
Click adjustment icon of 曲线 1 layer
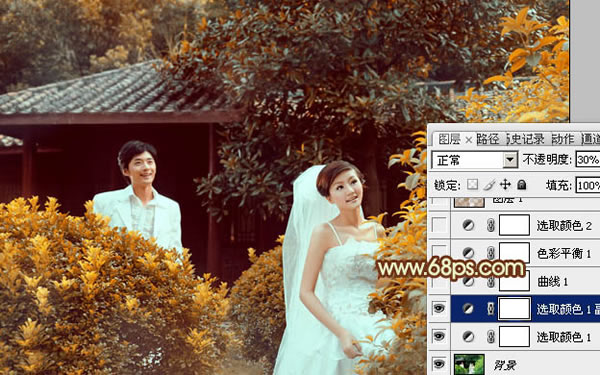pos(468,282)
